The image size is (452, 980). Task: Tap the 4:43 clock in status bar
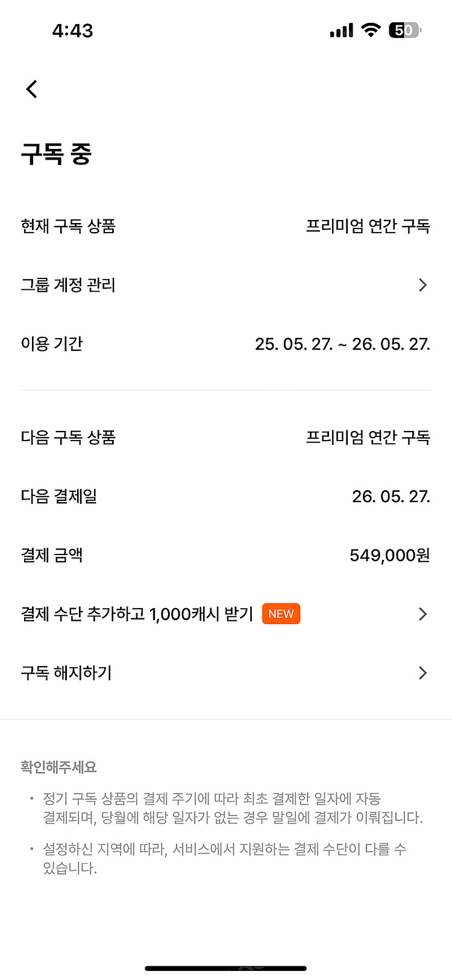(72, 31)
